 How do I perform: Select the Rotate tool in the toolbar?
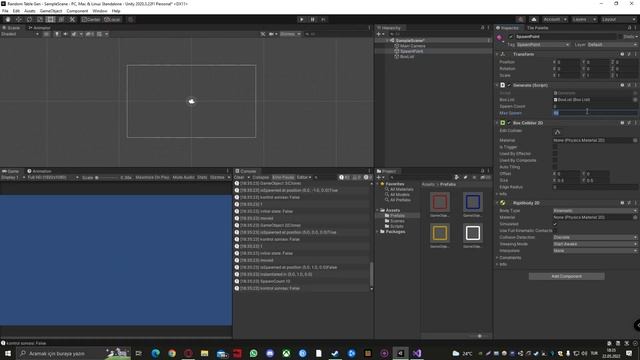coord(29,19)
